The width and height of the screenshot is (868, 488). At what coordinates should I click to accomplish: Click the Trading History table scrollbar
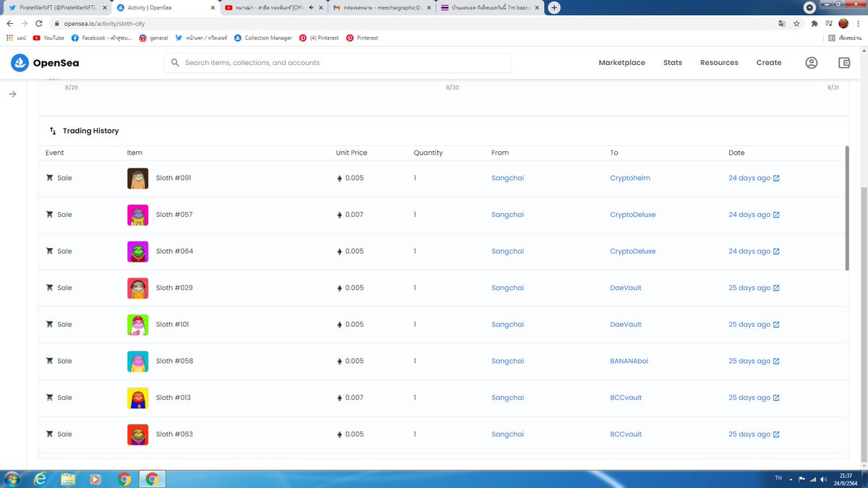(x=848, y=208)
